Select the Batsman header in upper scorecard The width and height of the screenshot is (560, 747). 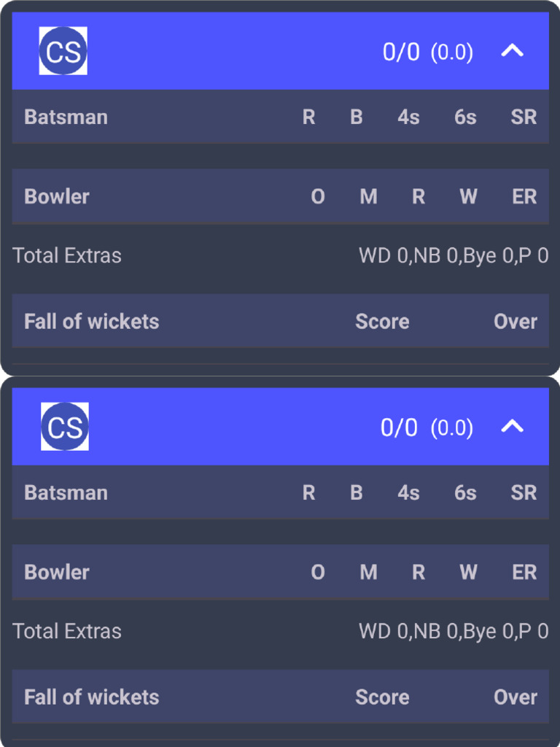(66, 117)
